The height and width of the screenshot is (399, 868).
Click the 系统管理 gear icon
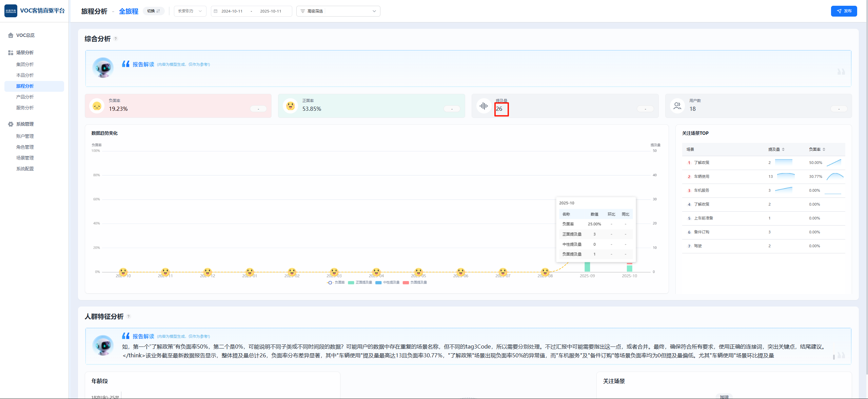pos(11,124)
